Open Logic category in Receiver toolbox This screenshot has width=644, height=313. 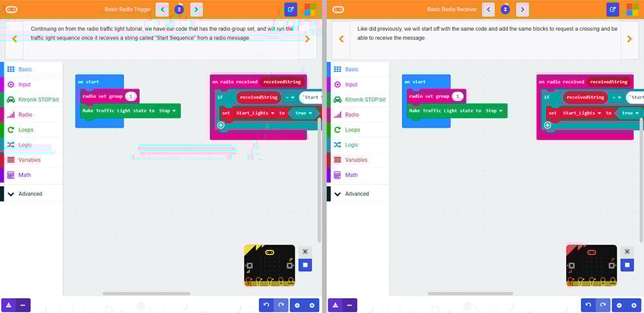coord(358,145)
